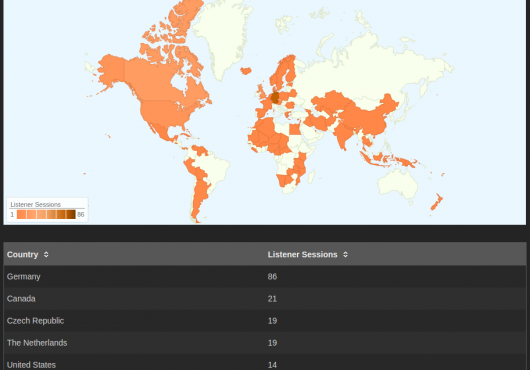Image resolution: width=530 pixels, height=370 pixels.
Task: Click Iceland on the world map
Action: click(246, 71)
